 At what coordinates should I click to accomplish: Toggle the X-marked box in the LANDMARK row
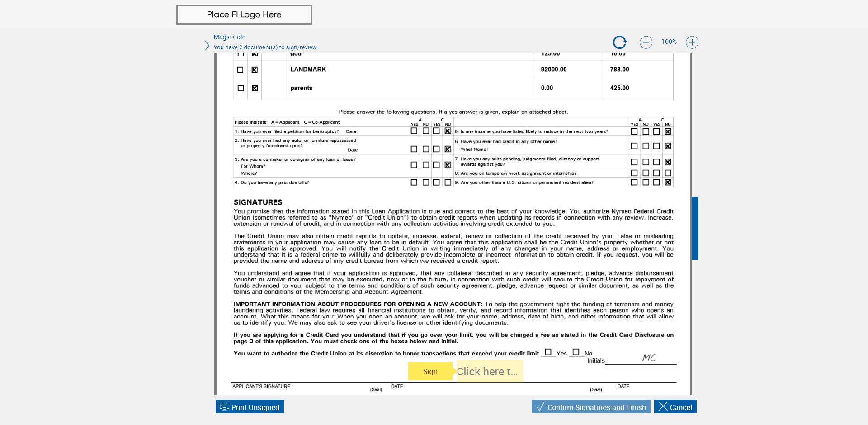point(255,70)
